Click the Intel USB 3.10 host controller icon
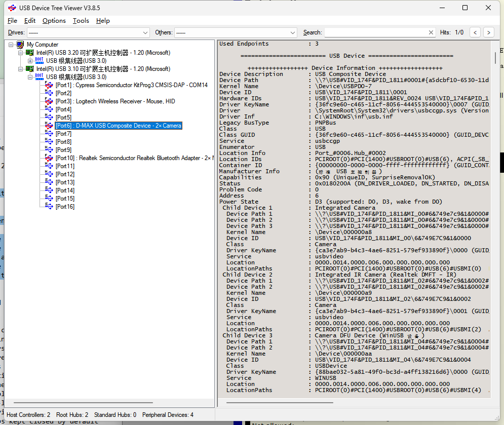This screenshot has width=504, height=425. (x=30, y=69)
